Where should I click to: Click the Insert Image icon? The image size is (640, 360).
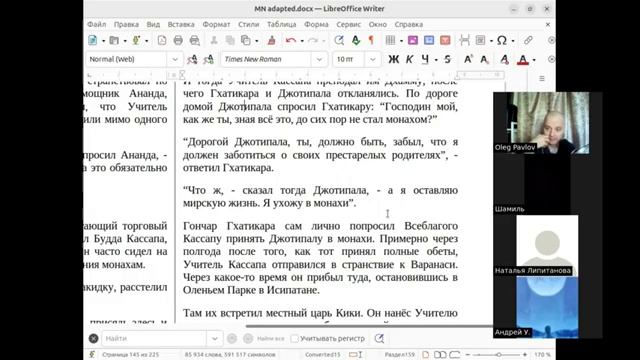413,40
